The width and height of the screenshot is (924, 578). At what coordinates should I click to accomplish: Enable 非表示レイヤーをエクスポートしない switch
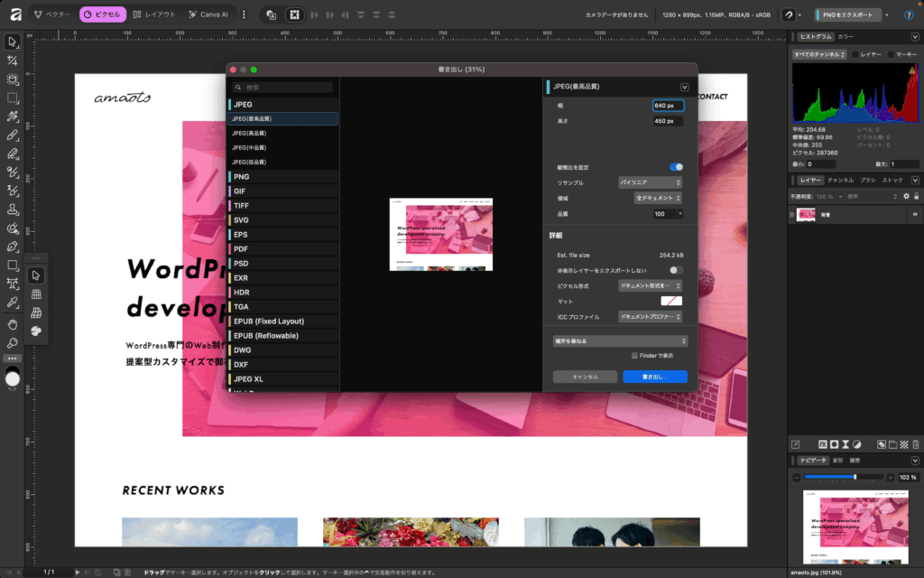coord(676,270)
